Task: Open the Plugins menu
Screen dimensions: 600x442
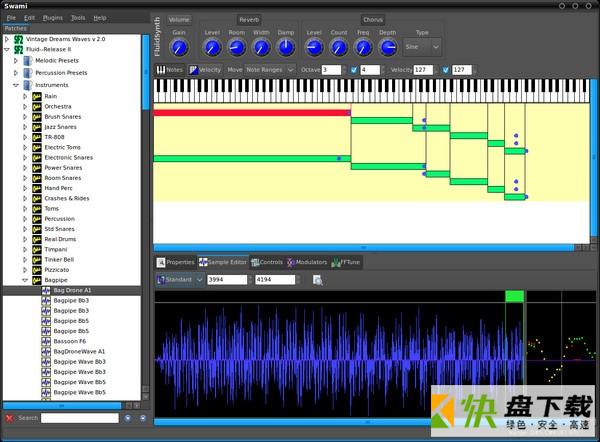Action: (53, 18)
